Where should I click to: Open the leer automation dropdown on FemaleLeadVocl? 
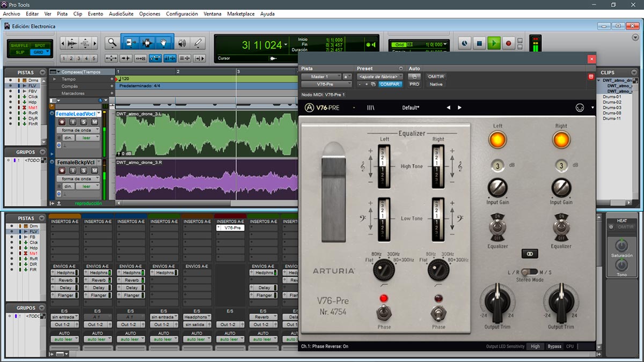(x=87, y=138)
